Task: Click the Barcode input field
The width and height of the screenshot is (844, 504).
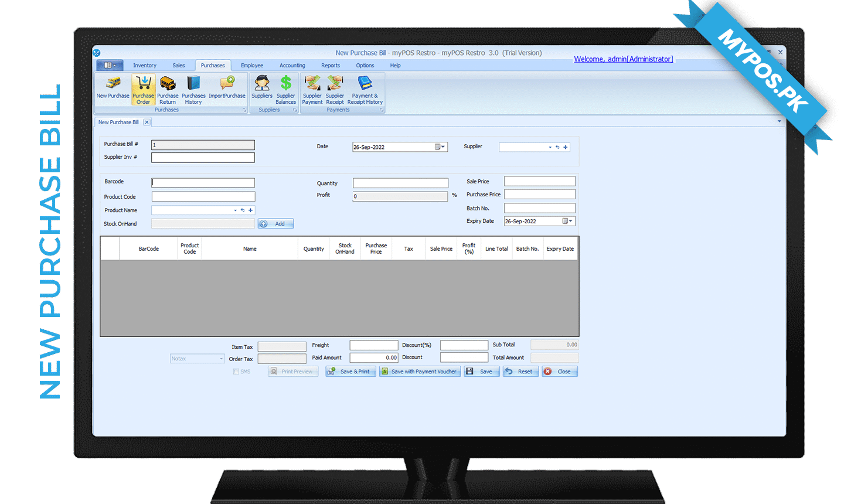Action: [203, 183]
